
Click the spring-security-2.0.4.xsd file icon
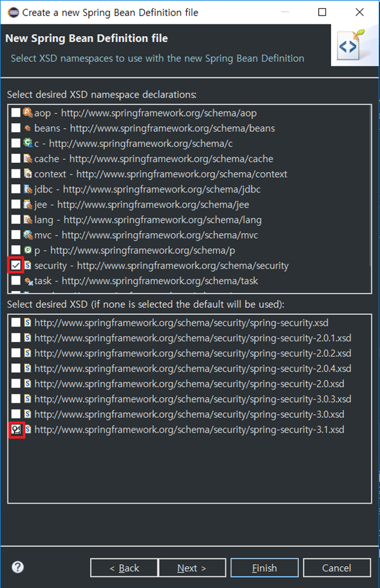click(28, 368)
